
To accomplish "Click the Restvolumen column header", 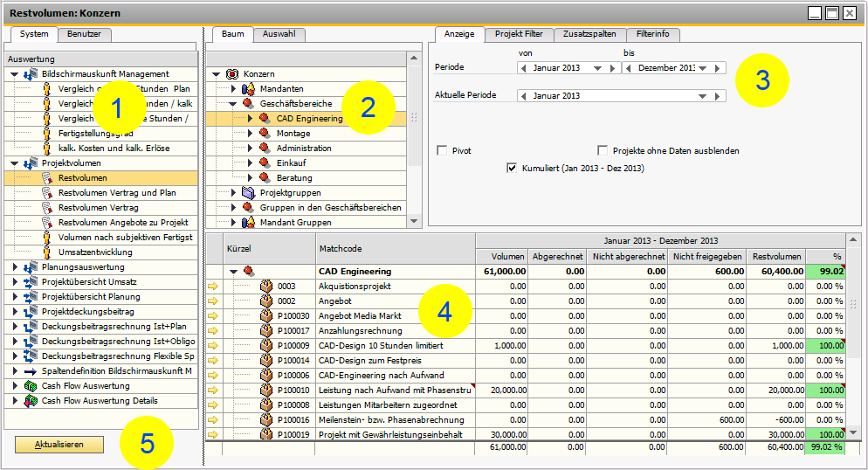I will pyautogui.click(x=778, y=256).
